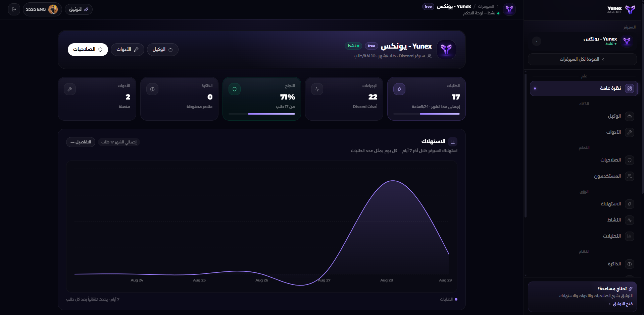This screenshot has height=315, width=644.
Task: Click the logout icon in the top bar
Action: pos(14,9)
